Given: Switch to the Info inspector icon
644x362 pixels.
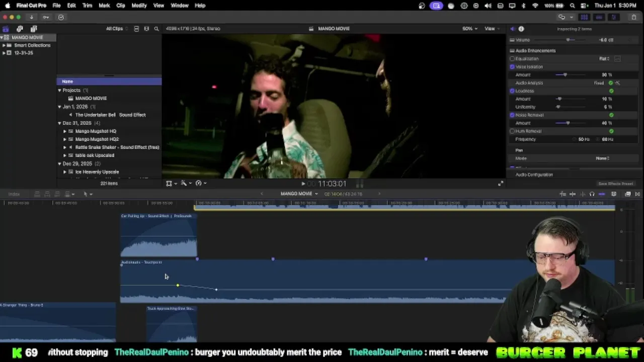Looking at the screenshot, I should [x=521, y=29].
